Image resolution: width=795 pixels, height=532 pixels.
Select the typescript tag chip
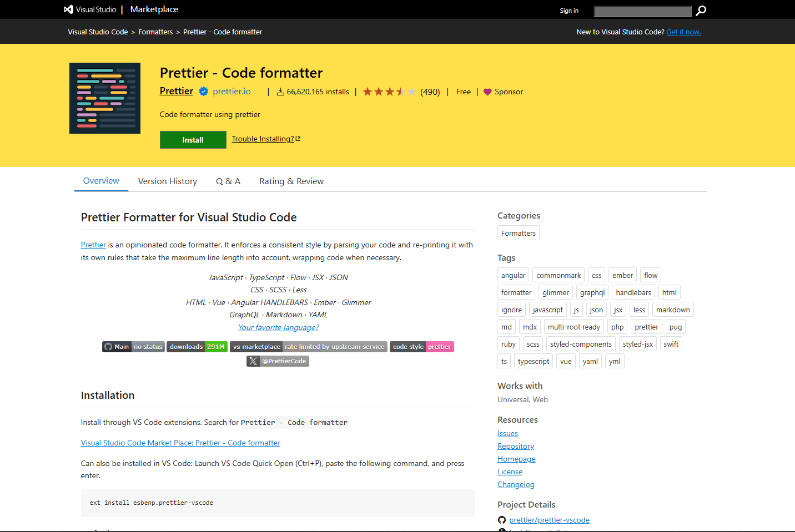[x=533, y=361]
